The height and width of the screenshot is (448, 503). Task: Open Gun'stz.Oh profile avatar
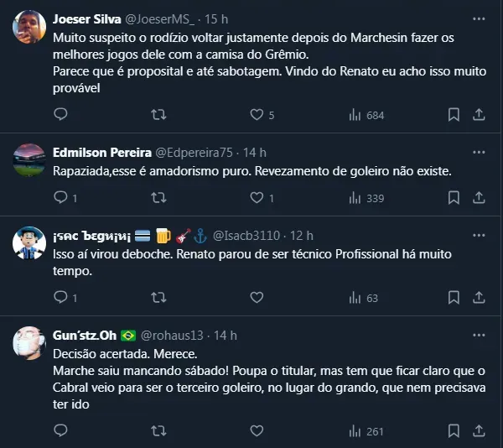[29, 342]
